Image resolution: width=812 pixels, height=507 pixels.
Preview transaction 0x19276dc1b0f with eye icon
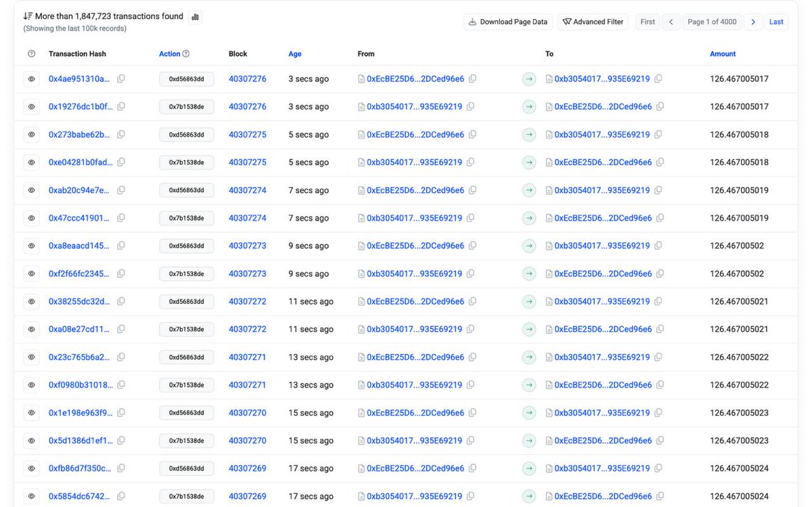[x=31, y=107]
